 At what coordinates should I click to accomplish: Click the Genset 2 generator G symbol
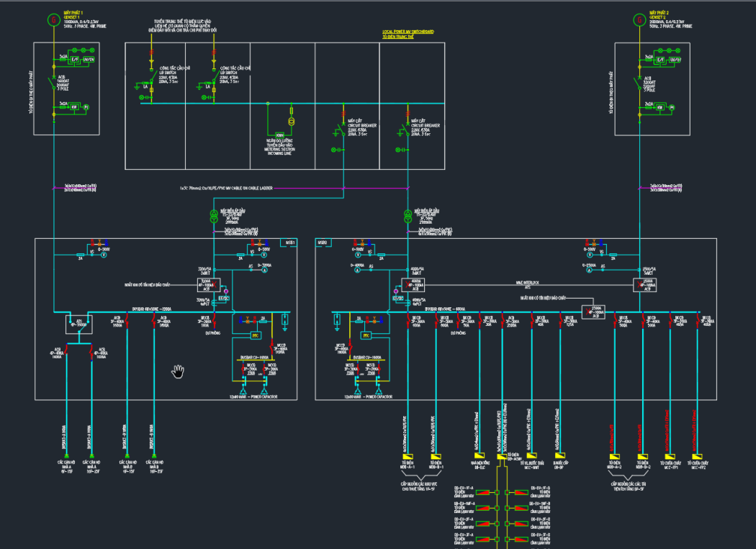tap(637, 19)
